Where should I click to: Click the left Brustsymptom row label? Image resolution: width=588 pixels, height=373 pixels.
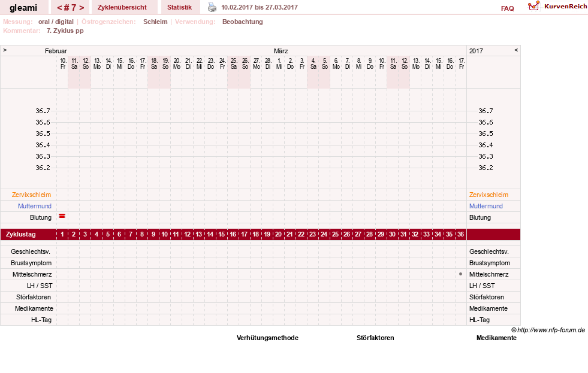31,263
